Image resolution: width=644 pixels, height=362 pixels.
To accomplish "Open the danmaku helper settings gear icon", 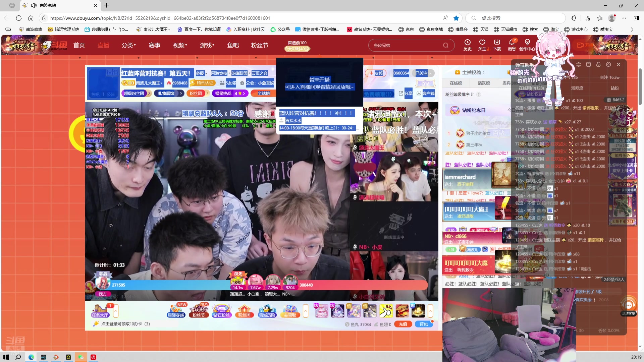I will pyautogui.click(x=608, y=64).
